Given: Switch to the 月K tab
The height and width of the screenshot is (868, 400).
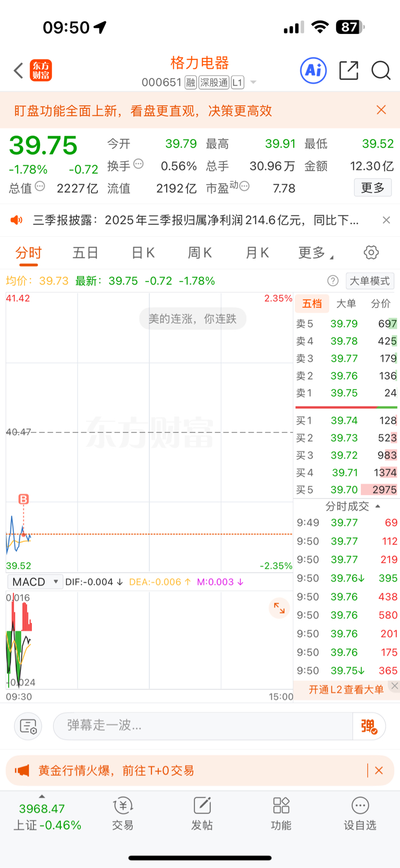Looking at the screenshot, I should [257, 253].
